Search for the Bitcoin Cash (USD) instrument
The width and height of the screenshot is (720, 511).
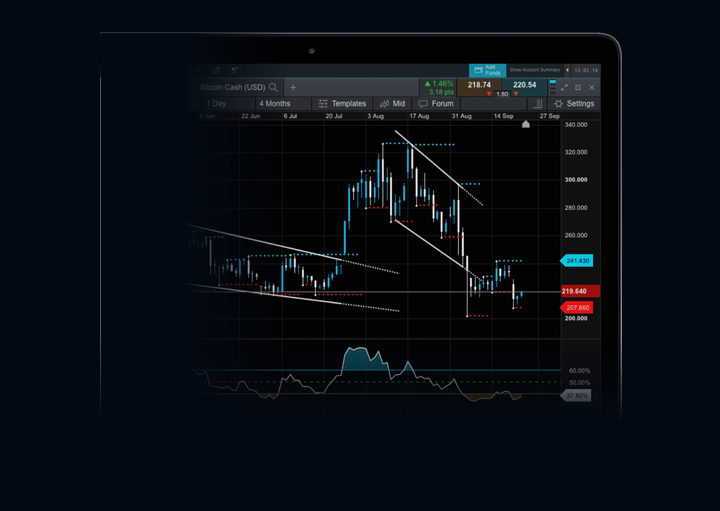(x=273, y=87)
